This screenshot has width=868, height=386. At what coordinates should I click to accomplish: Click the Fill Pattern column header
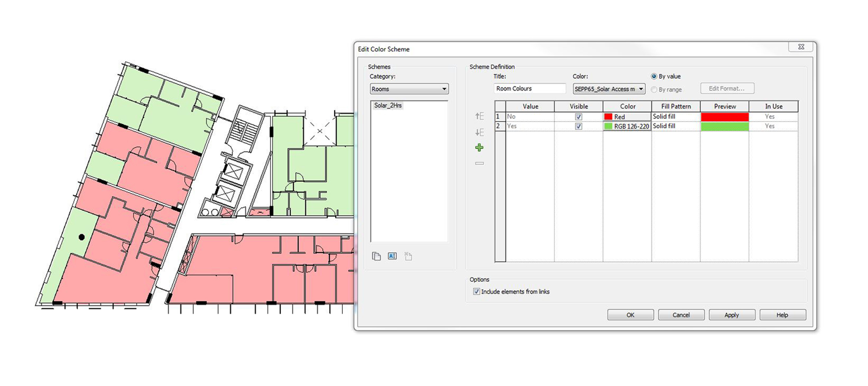point(676,106)
